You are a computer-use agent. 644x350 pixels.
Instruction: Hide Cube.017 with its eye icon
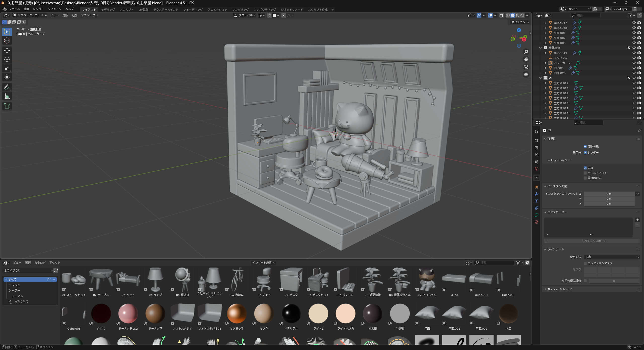634,23
